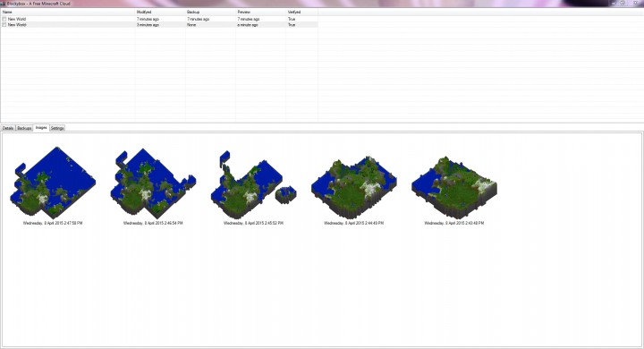Select the caption 'Wednesday, 8 April 2015 2:46:54 PM'

(x=153, y=223)
